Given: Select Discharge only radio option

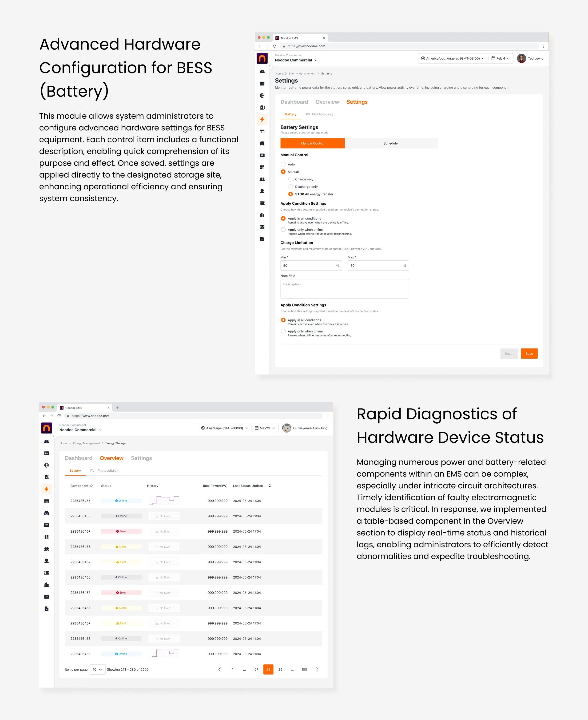Looking at the screenshot, I should (x=291, y=187).
